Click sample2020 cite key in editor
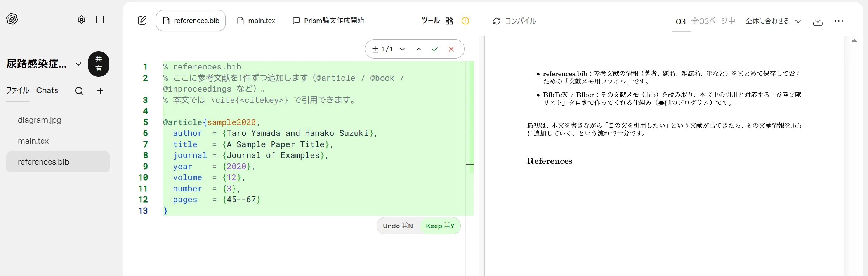This screenshot has width=868, height=276. (x=231, y=122)
